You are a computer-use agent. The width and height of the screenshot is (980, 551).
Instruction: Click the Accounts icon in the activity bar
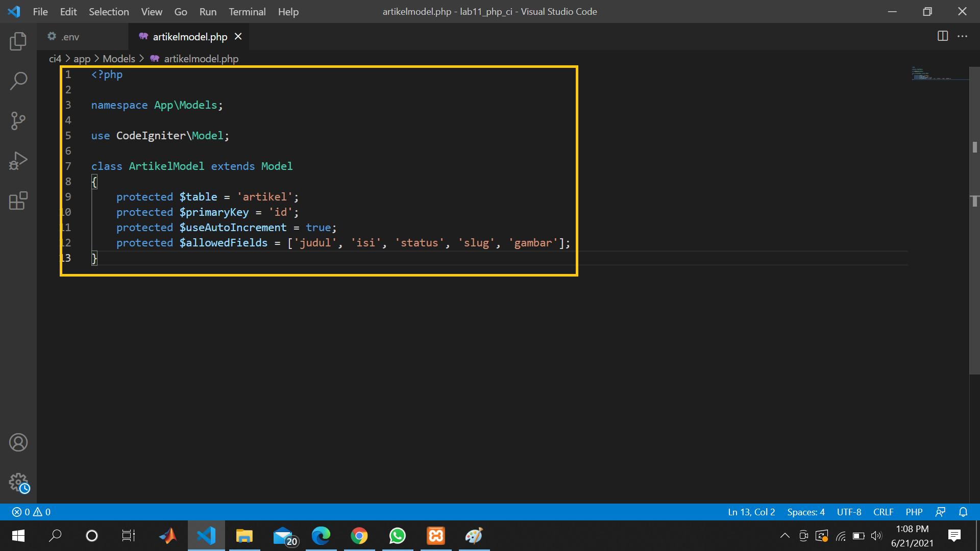(x=18, y=442)
